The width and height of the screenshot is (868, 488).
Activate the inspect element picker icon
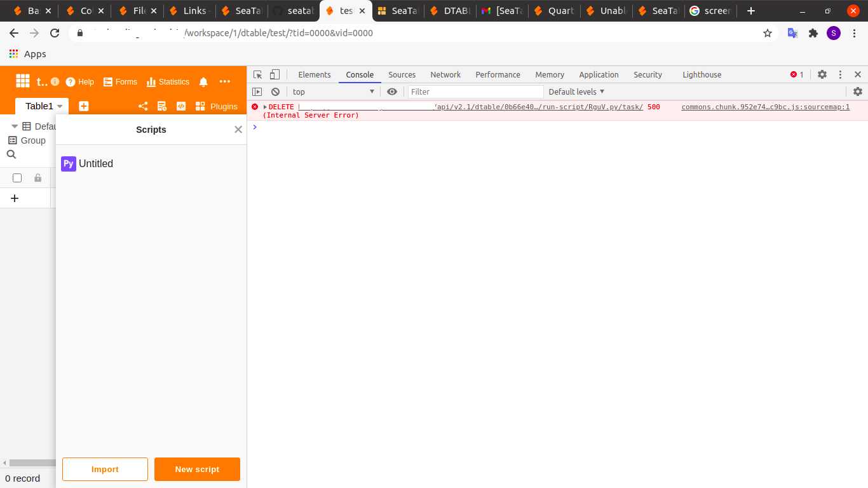point(258,74)
